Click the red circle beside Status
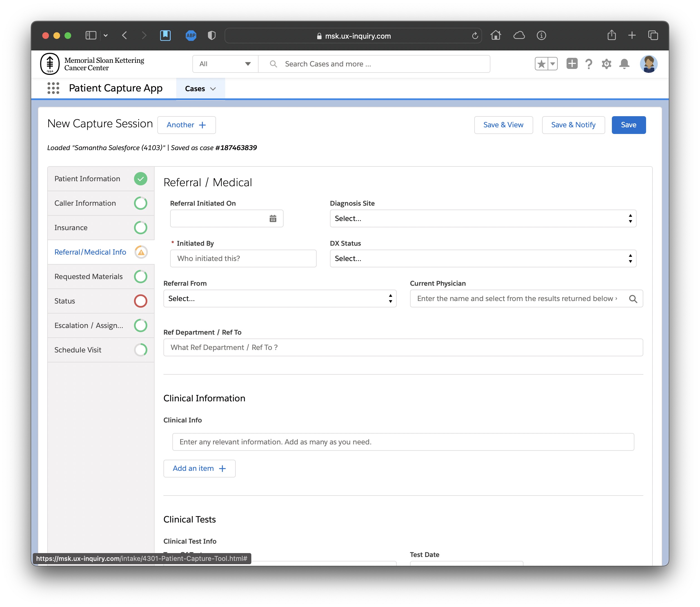Viewport: 700px width, 607px height. pyautogui.click(x=141, y=301)
